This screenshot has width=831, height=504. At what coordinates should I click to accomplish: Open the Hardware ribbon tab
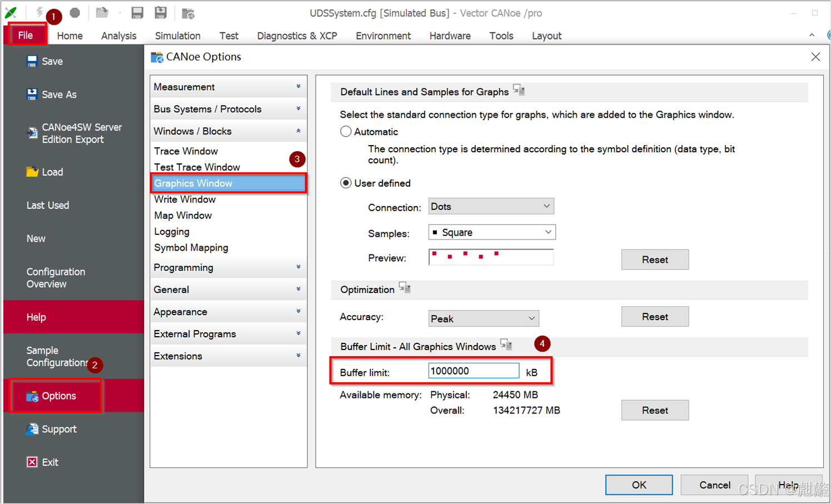click(x=450, y=36)
